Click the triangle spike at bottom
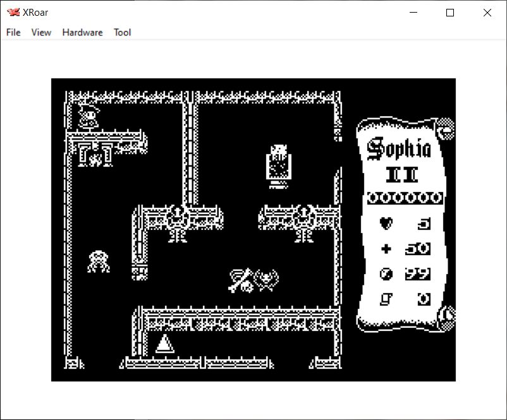This screenshot has width=507, height=420. point(164,344)
